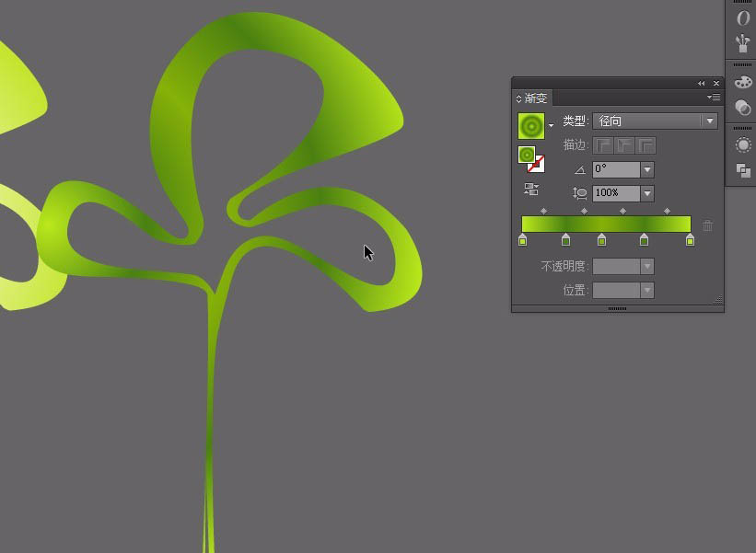Viewport: 756px width, 553px height.
Task: Click the panel resize grip at corner
Action: pos(718,299)
